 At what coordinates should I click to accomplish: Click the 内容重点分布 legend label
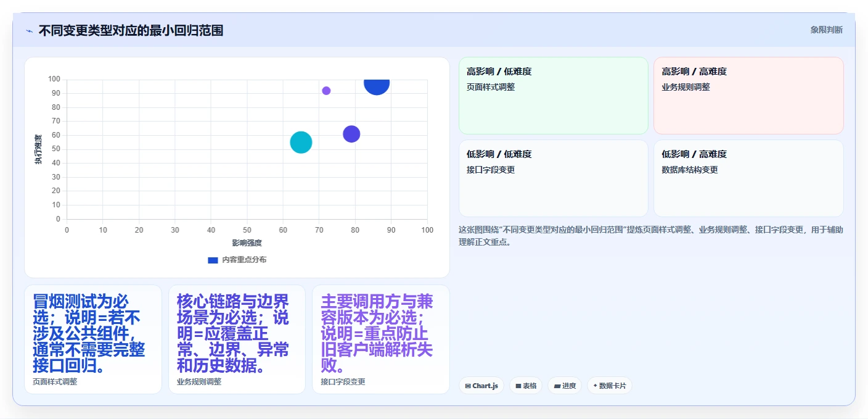[x=244, y=260]
